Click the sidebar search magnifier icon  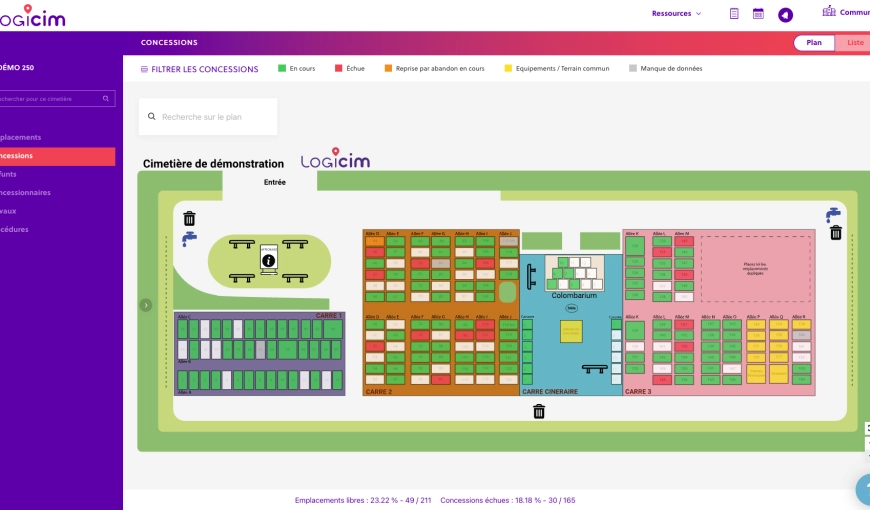tap(105, 99)
